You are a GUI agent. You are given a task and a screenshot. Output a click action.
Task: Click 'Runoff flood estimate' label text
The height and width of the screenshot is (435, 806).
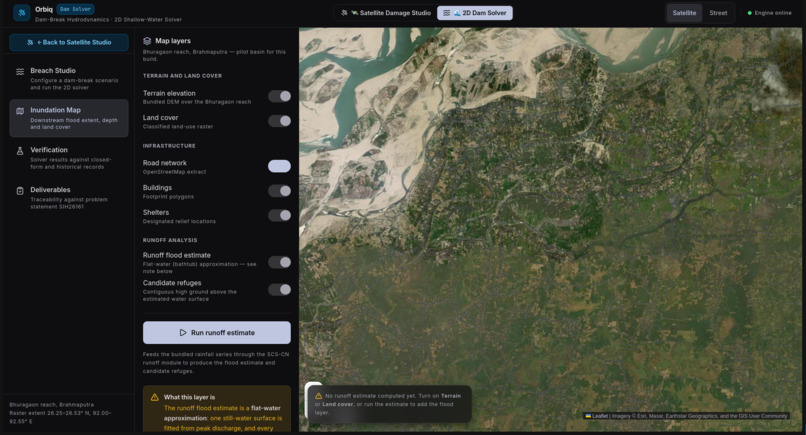click(x=176, y=255)
